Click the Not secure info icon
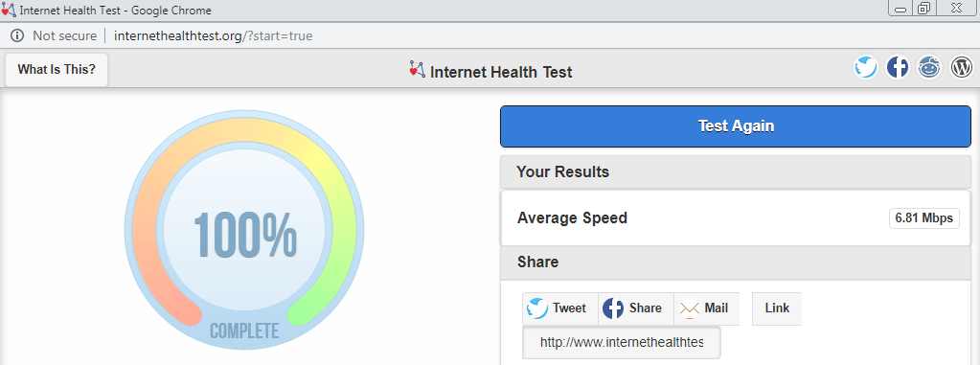 17,35
